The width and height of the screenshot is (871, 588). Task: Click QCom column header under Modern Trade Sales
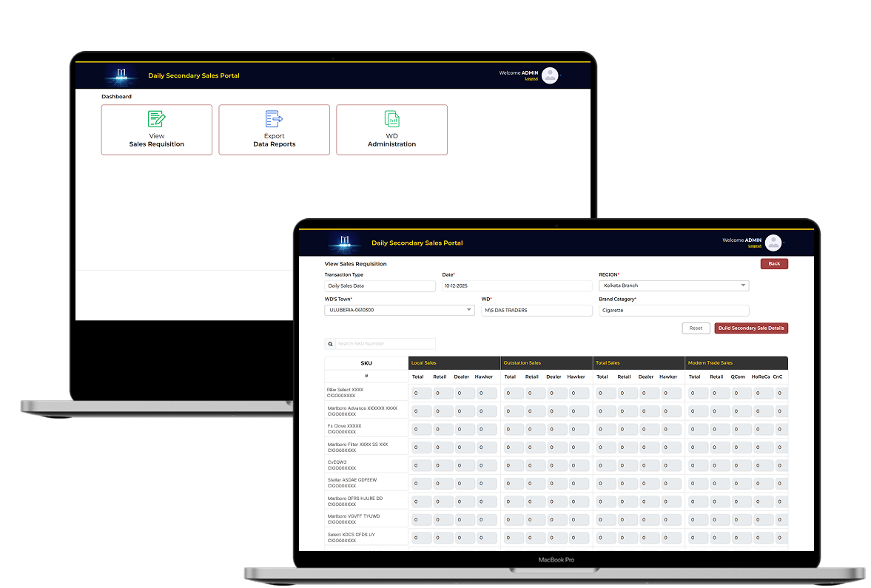[x=738, y=377]
